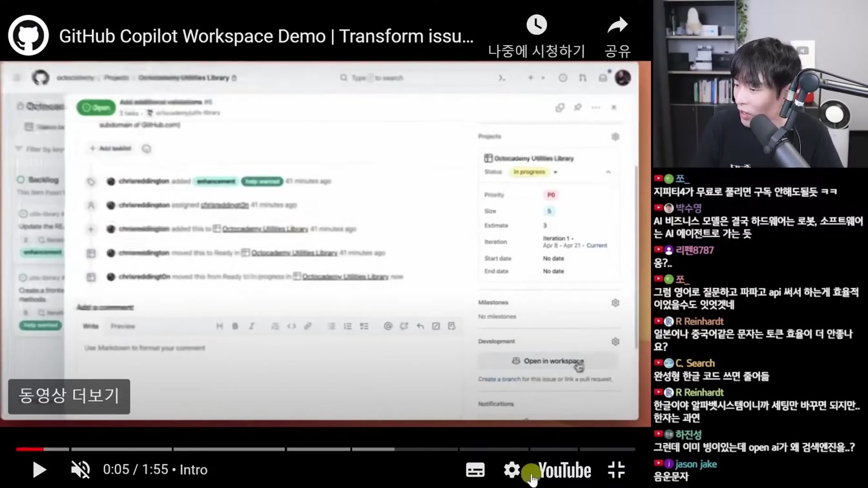Viewport: 868px width, 488px height.
Task: Open the Issues icon in the GitHub header
Action: 563,77
